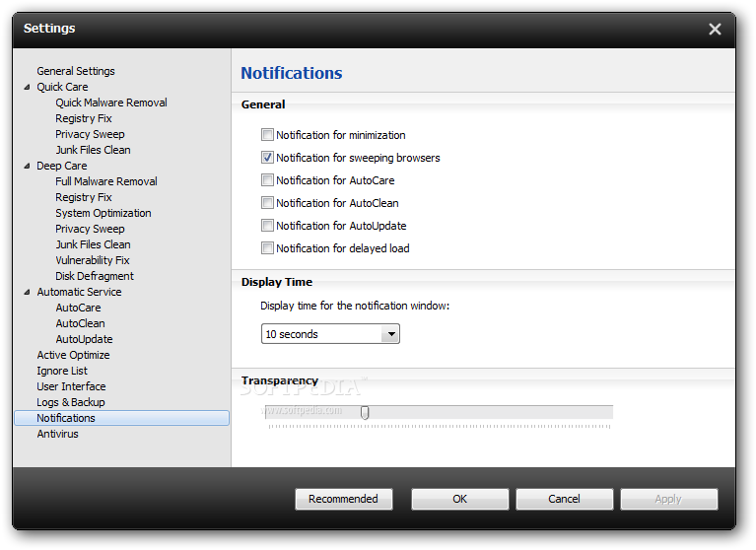Screen dimensions: 756x550
Task: Click the Transparency slider handle
Action: (x=365, y=412)
